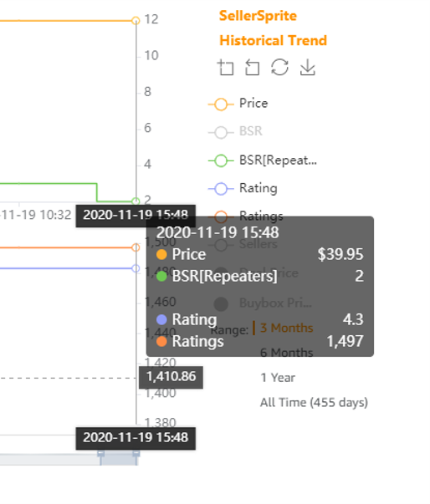Screen dimensions: 430x504
Task: Click left handle of the zoom slider
Action: coord(100,454)
